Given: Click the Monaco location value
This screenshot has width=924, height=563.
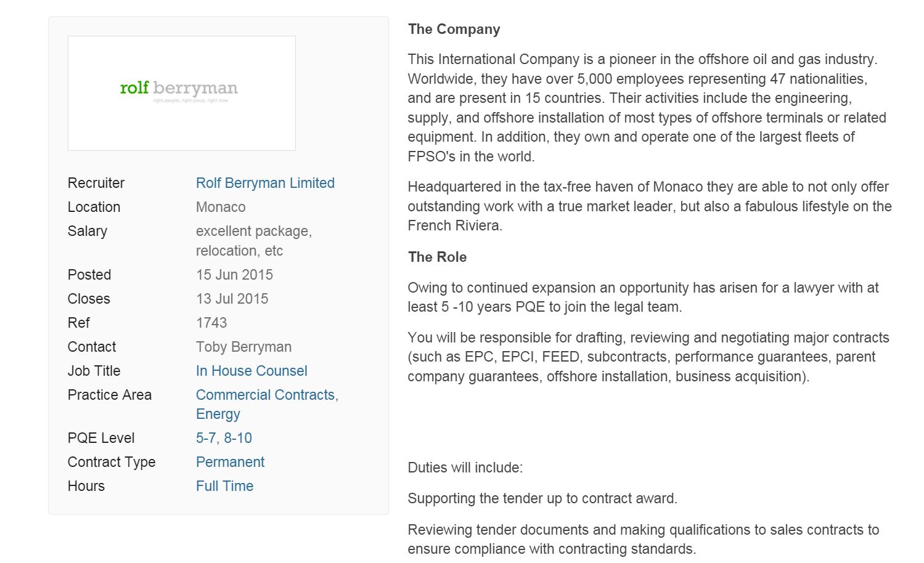Looking at the screenshot, I should [x=221, y=207].
